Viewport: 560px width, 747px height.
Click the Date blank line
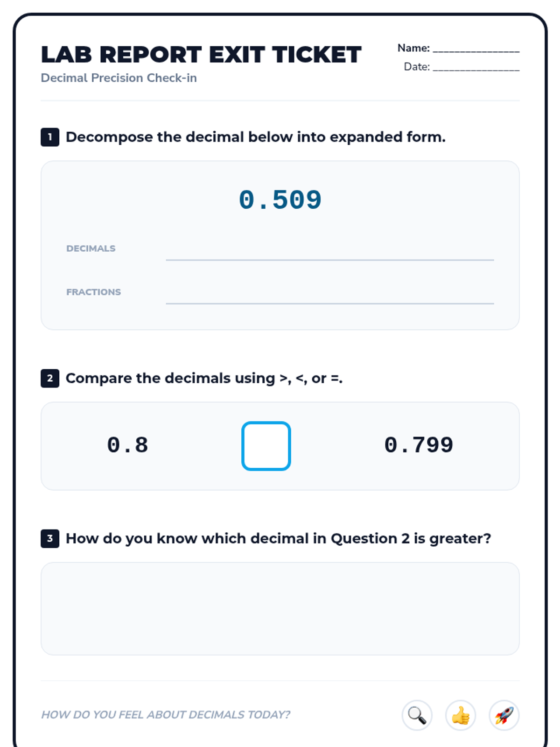coord(476,67)
